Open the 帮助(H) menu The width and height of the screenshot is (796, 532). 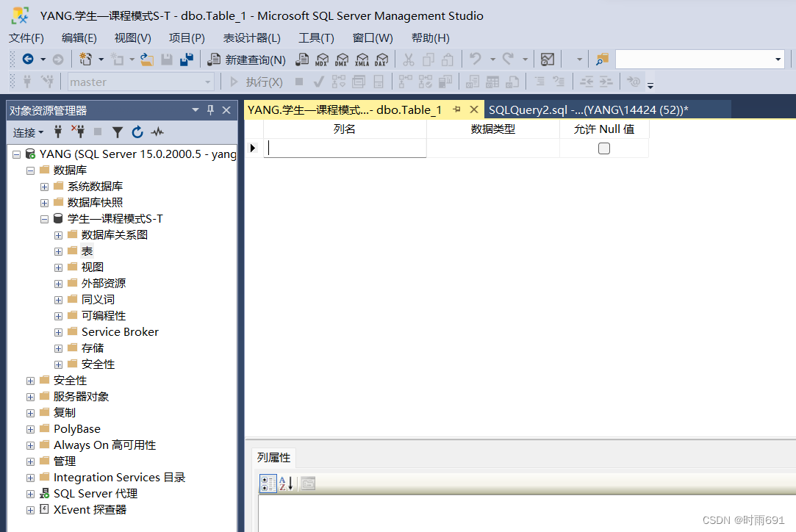pos(431,38)
